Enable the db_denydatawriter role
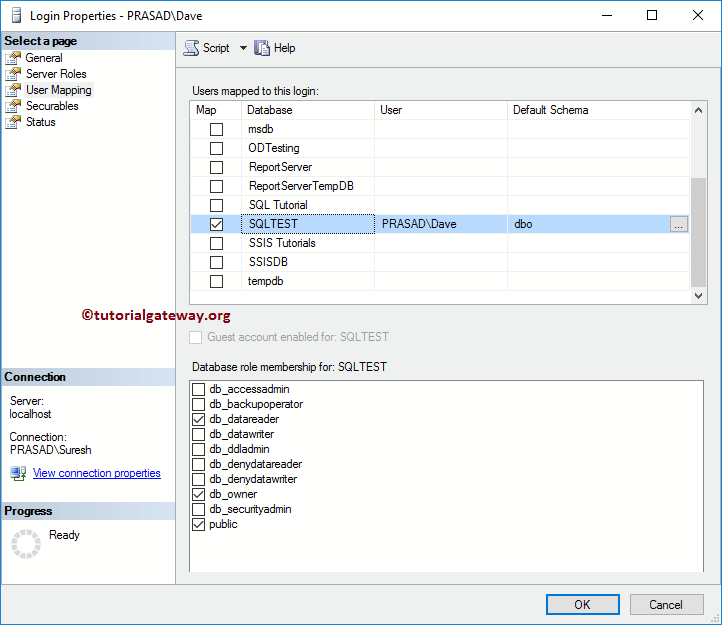 198,479
